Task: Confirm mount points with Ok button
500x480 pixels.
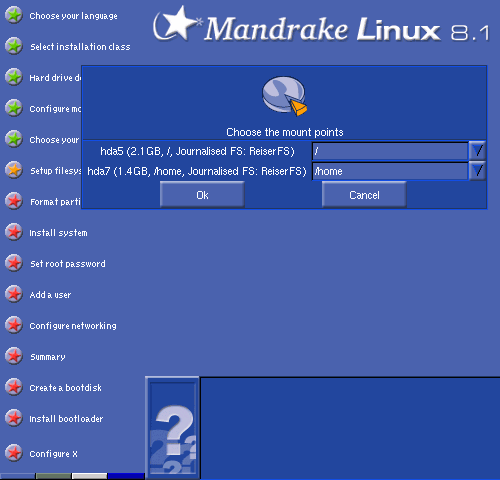Action: coord(202,195)
